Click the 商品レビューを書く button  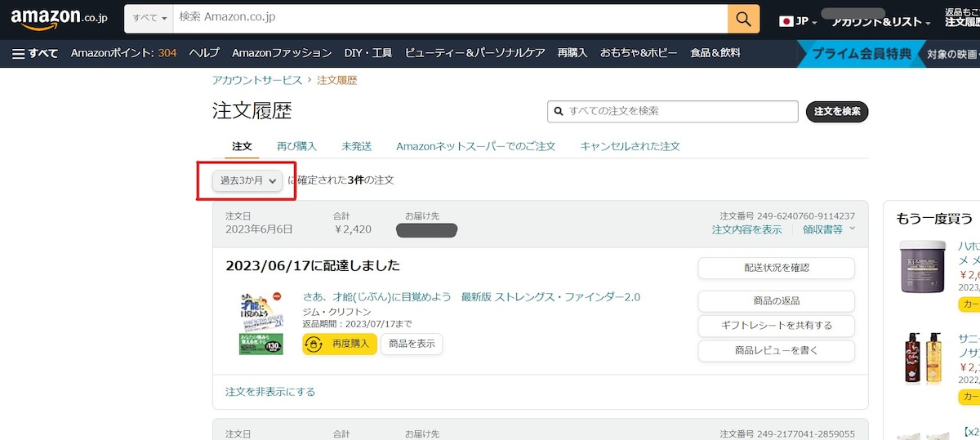click(x=776, y=351)
